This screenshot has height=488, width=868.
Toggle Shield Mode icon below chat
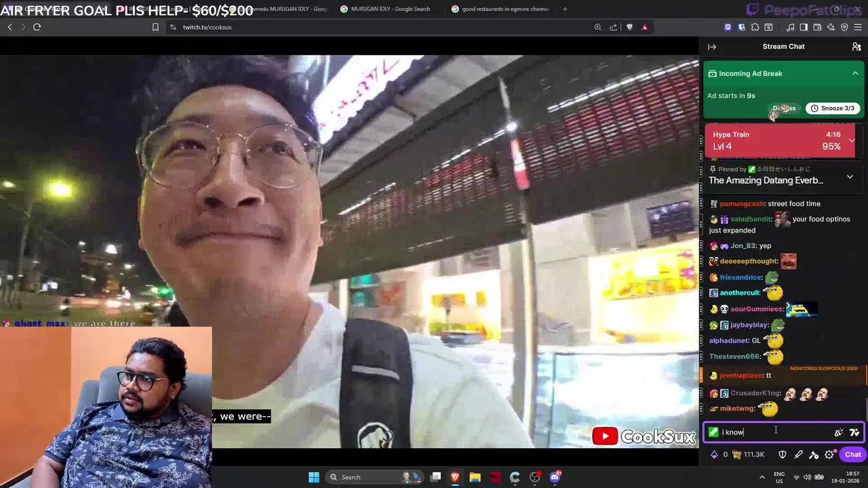(x=783, y=455)
